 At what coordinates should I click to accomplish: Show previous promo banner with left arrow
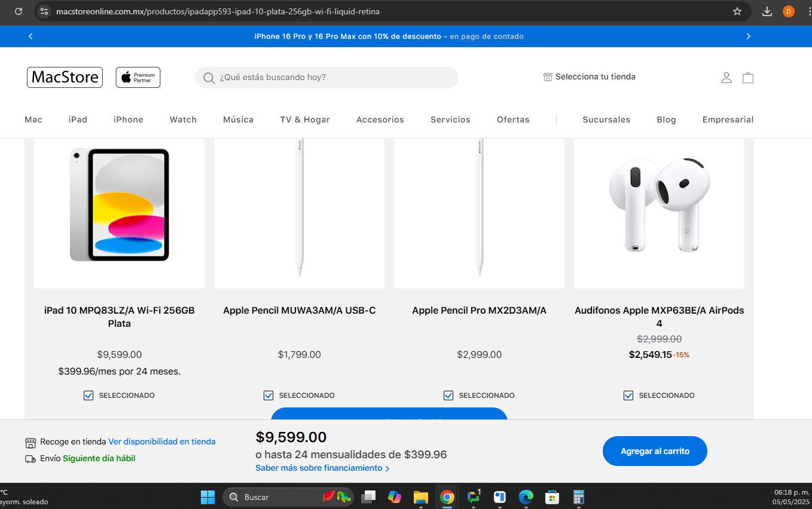(x=30, y=36)
